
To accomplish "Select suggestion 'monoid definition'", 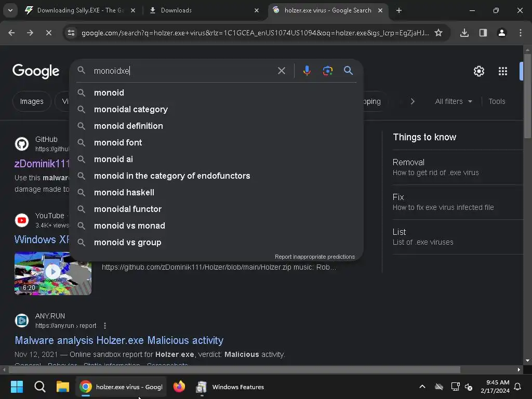I will click(x=216, y=126).
